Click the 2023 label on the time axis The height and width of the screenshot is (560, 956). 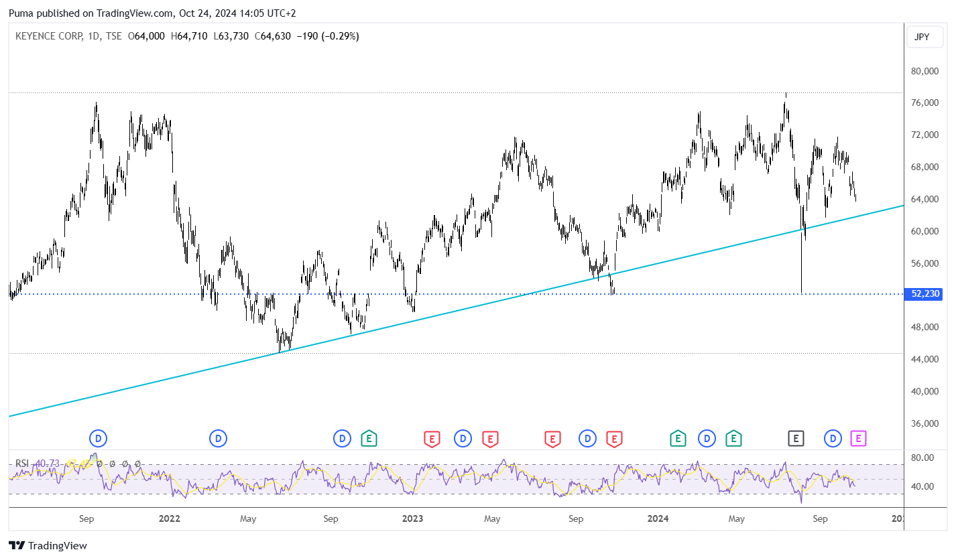[x=412, y=518]
